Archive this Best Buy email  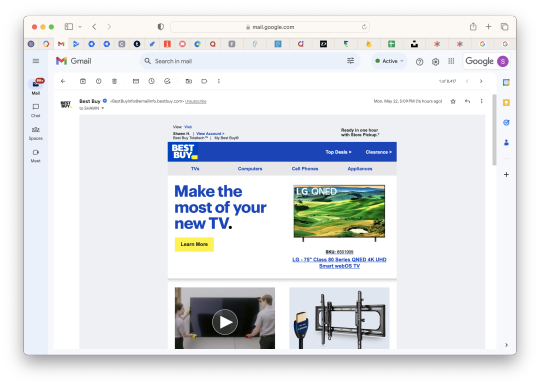click(x=83, y=81)
